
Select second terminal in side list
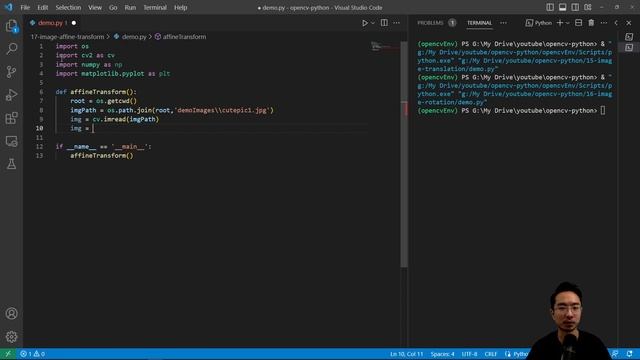(629, 48)
